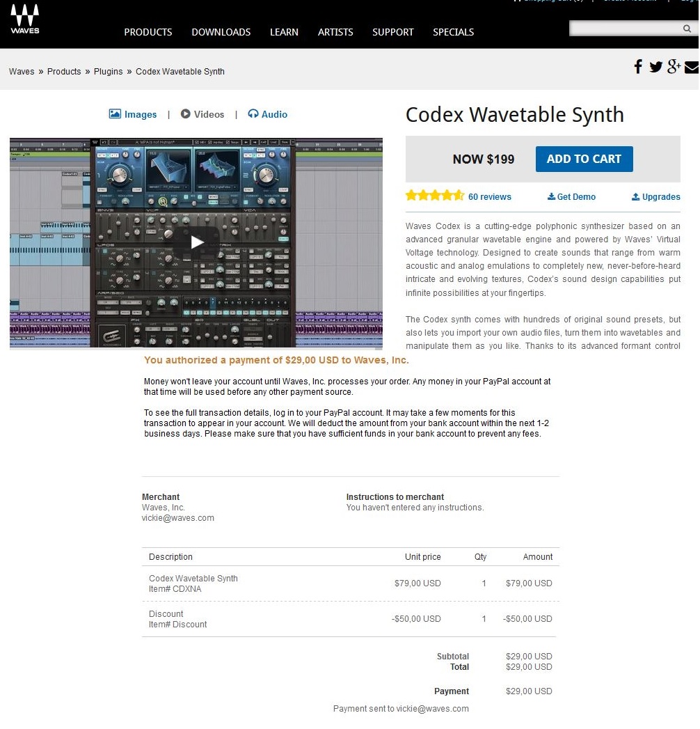700x729 pixels.
Task: Click the Subtotal $29,00 USD amount
Action: pyautogui.click(x=529, y=657)
